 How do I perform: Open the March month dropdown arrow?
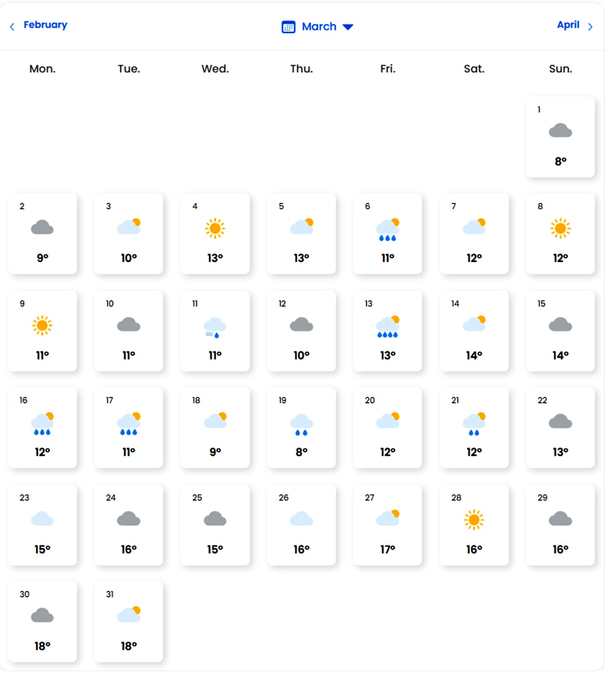pyautogui.click(x=348, y=27)
